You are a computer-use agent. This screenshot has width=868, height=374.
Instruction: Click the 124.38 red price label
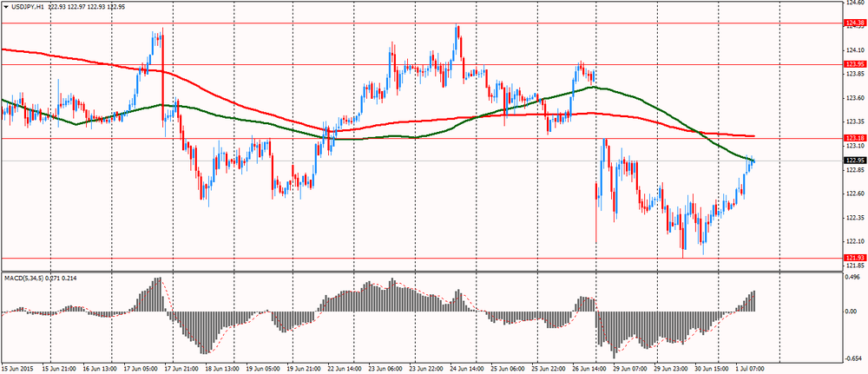point(855,23)
